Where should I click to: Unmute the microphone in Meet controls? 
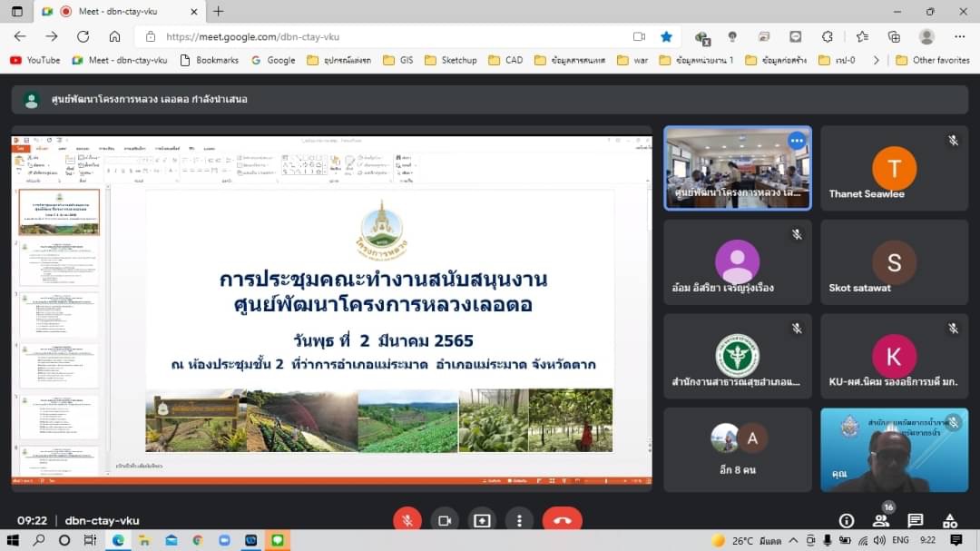coord(407,520)
